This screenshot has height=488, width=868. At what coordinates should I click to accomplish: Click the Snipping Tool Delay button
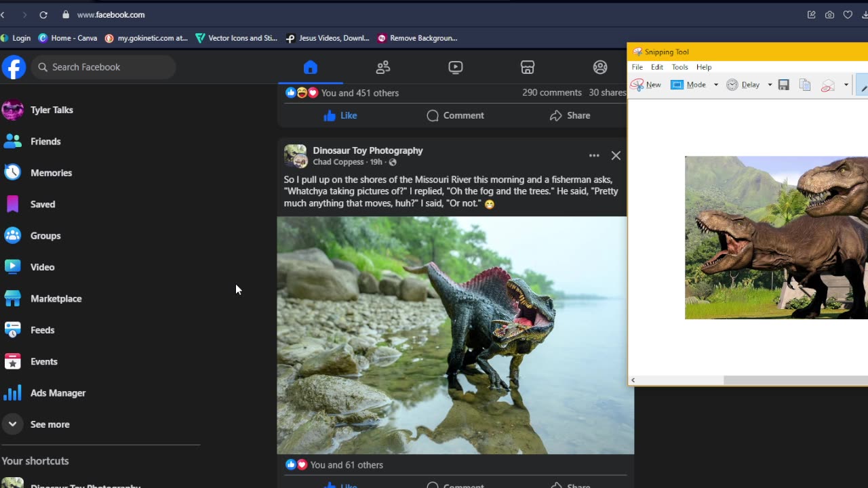[x=743, y=85]
